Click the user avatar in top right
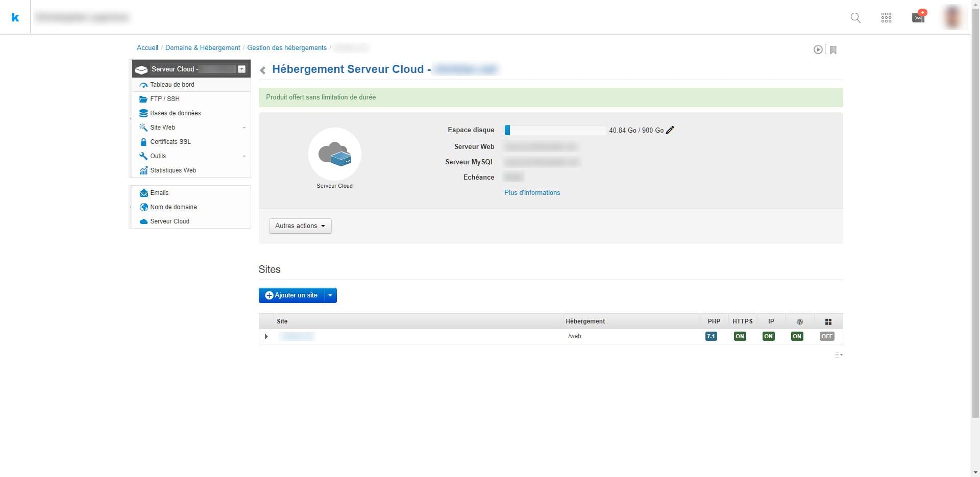 click(x=952, y=17)
